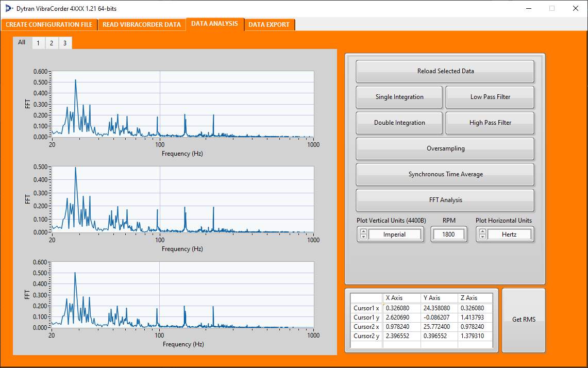Run Synchronous Time Average
This screenshot has height=368, width=588.
[445, 174]
